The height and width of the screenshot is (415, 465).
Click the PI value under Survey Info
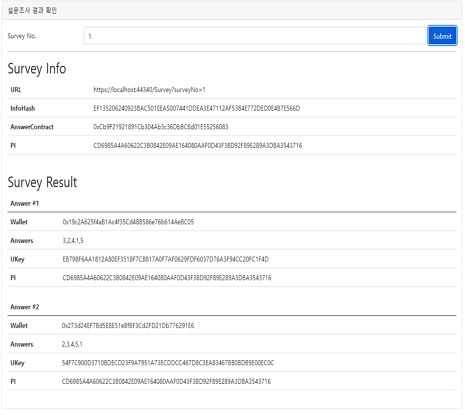pos(198,146)
